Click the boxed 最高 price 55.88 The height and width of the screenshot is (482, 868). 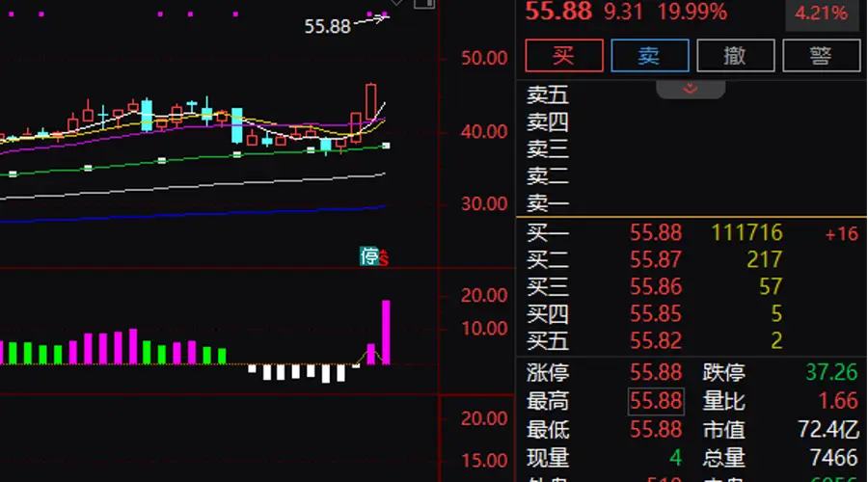pos(656,401)
